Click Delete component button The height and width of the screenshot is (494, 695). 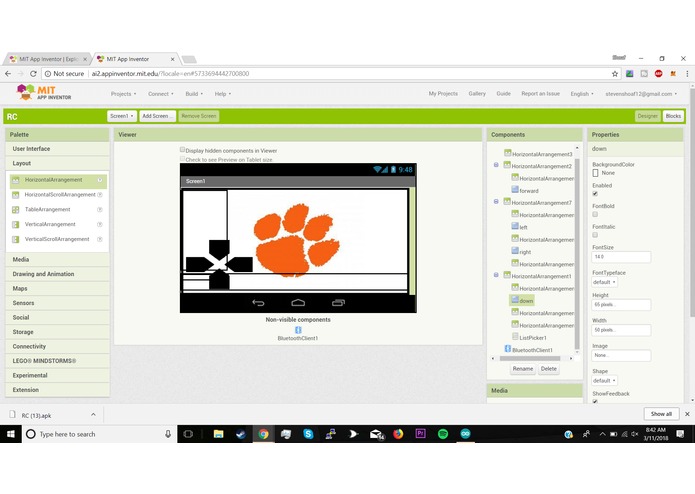tap(549, 369)
